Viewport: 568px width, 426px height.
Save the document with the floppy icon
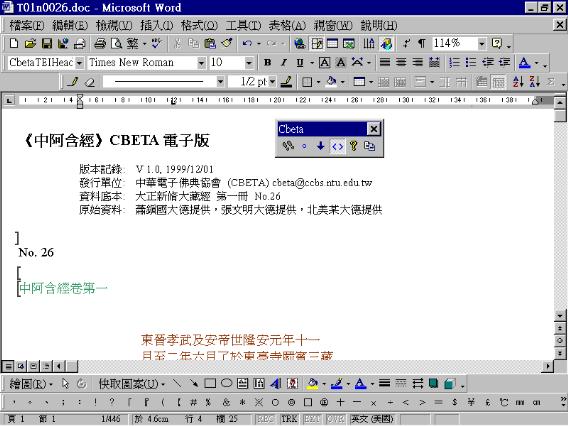(x=46, y=44)
